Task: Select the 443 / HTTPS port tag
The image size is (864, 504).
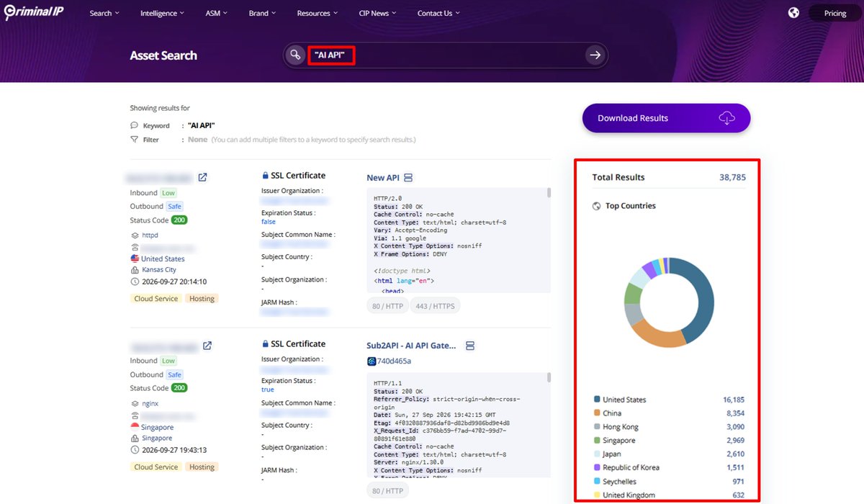Action: click(436, 306)
